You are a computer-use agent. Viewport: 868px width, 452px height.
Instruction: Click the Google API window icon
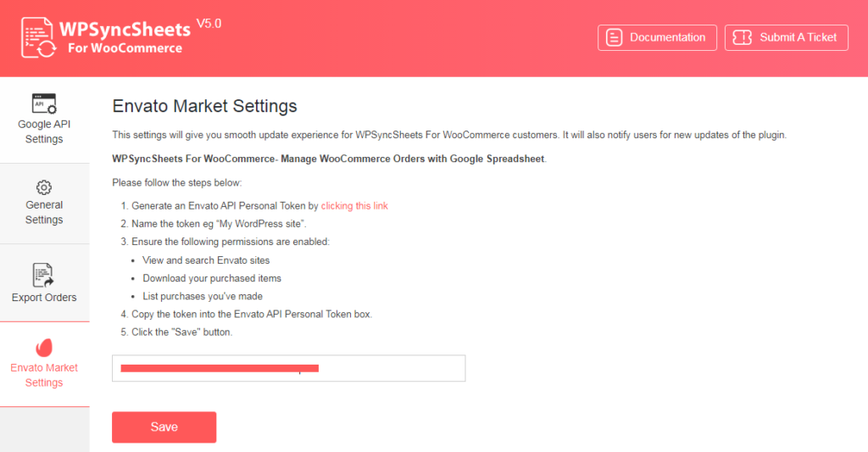coord(44,103)
